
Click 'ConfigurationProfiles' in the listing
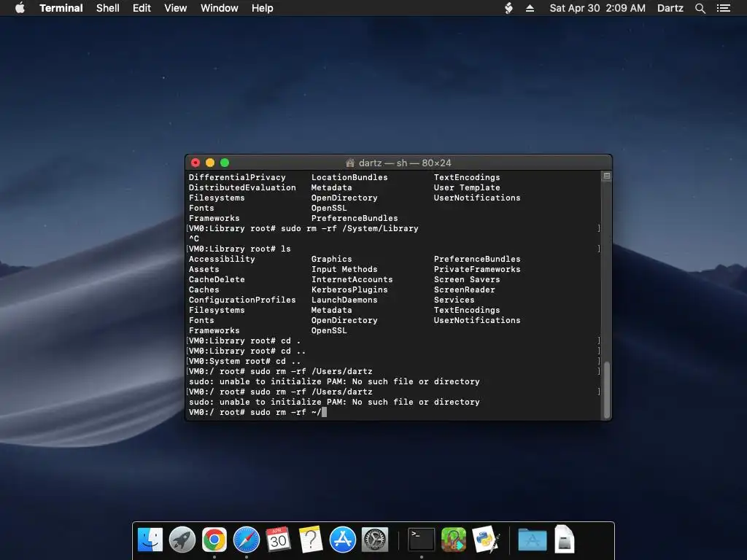[242, 300]
